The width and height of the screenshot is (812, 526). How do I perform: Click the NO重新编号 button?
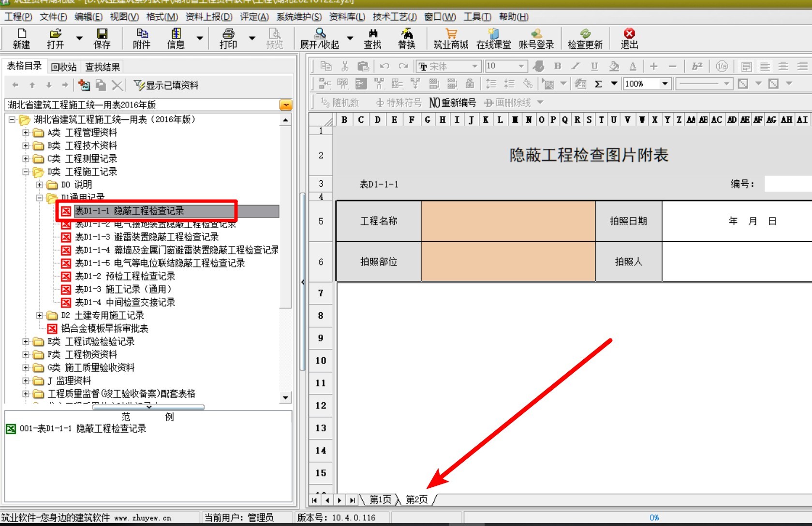tap(452, 102)
